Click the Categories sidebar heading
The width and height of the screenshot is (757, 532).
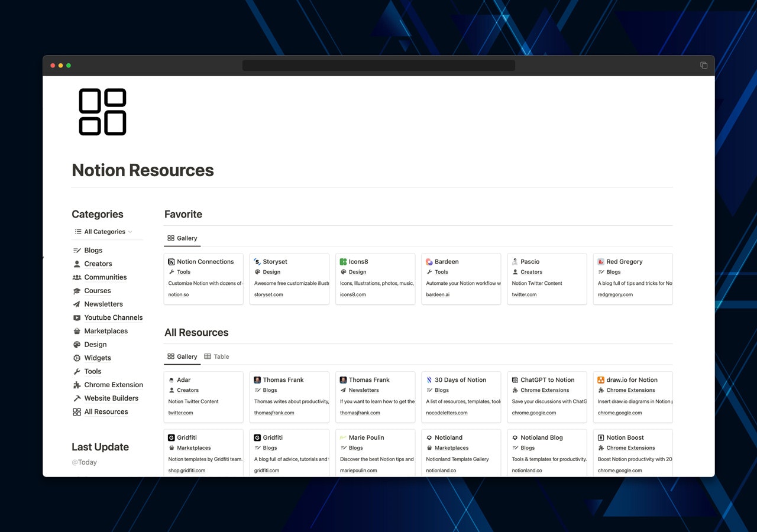98,215
